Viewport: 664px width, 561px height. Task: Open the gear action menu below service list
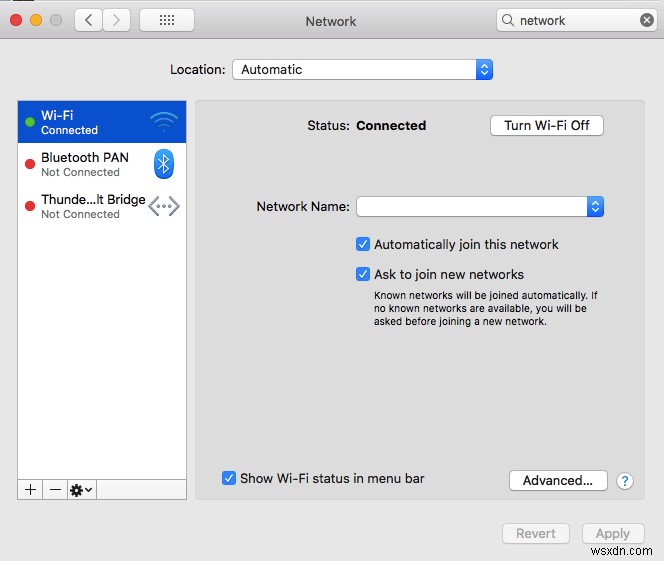[81, 490]
